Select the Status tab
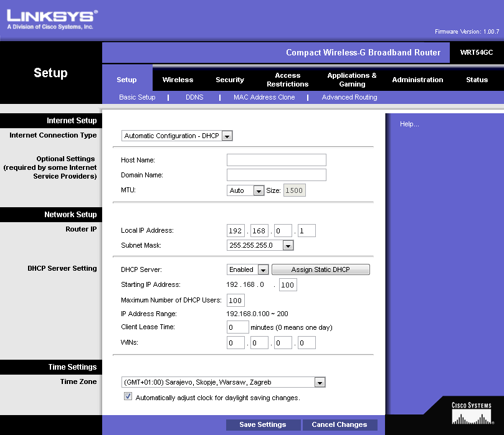This screenshot has width=504, height=435. [477, 79]
